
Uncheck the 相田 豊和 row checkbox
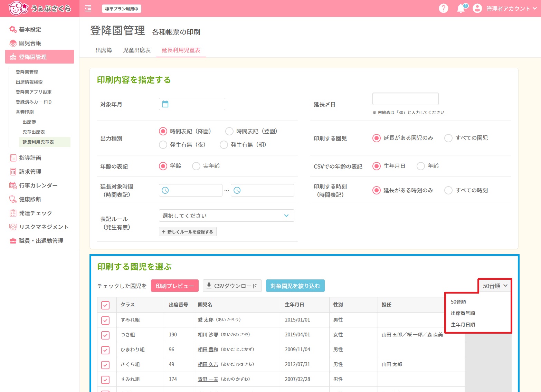(x=105, y=350)
